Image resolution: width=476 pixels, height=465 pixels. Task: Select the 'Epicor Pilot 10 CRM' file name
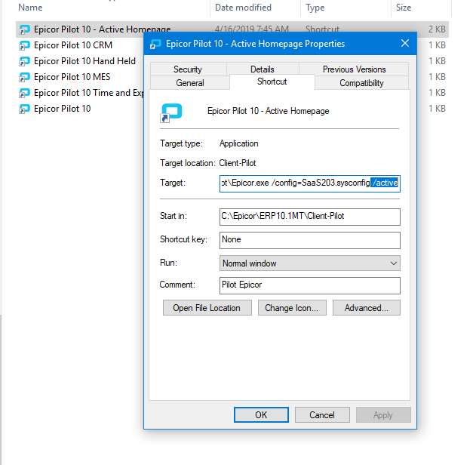73,45
